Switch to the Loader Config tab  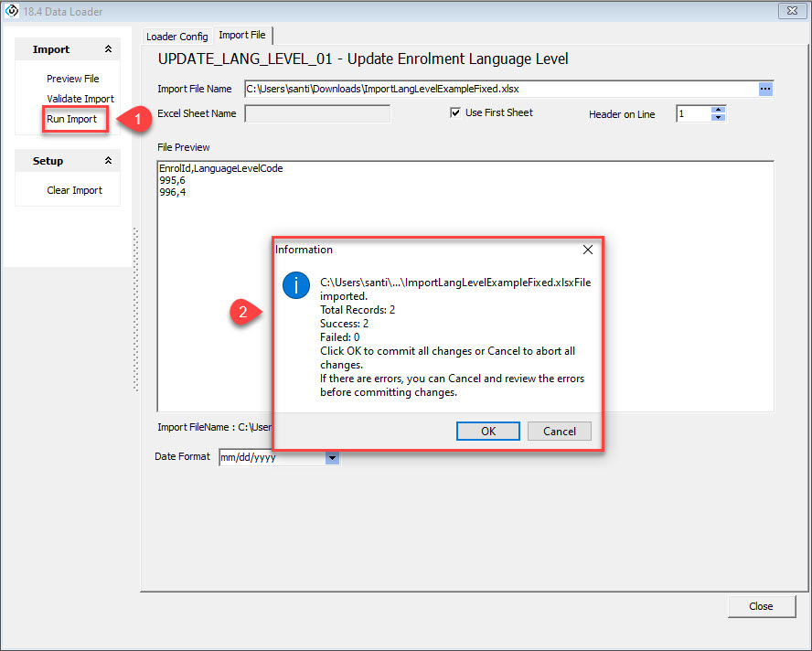pyautogui.click(x=176, y=37)
